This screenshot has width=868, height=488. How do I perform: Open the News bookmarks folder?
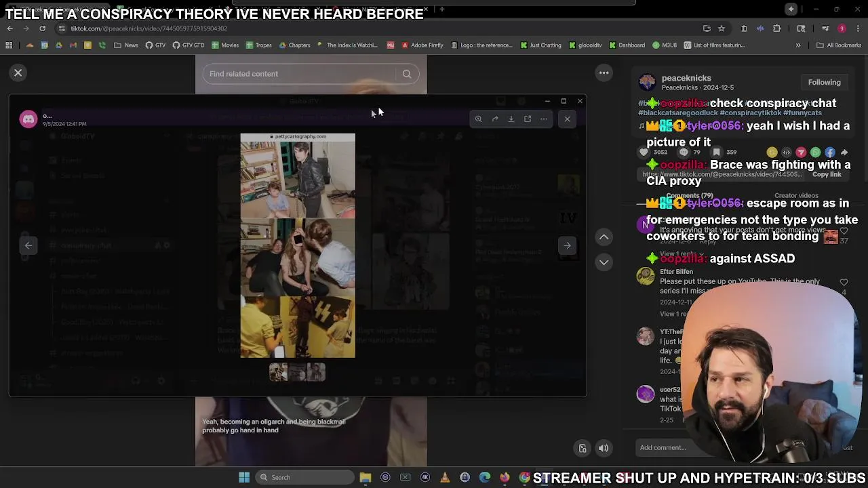(x=126, y=45)
